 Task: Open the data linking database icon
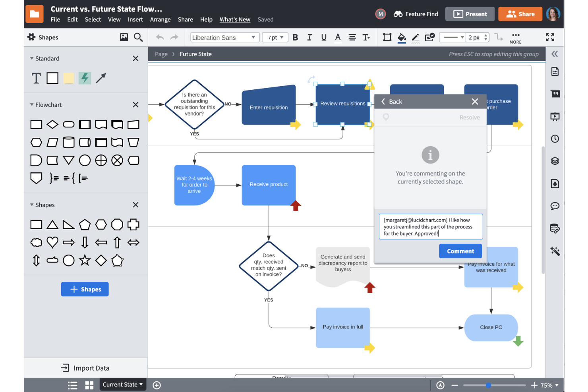pyautogui.click(x=555, y=228)
